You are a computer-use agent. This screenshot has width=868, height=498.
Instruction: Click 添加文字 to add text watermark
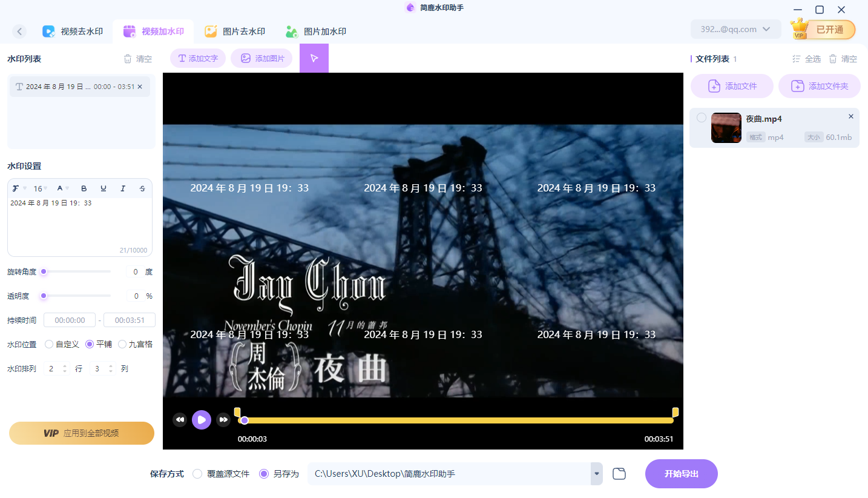coord(198,58)
